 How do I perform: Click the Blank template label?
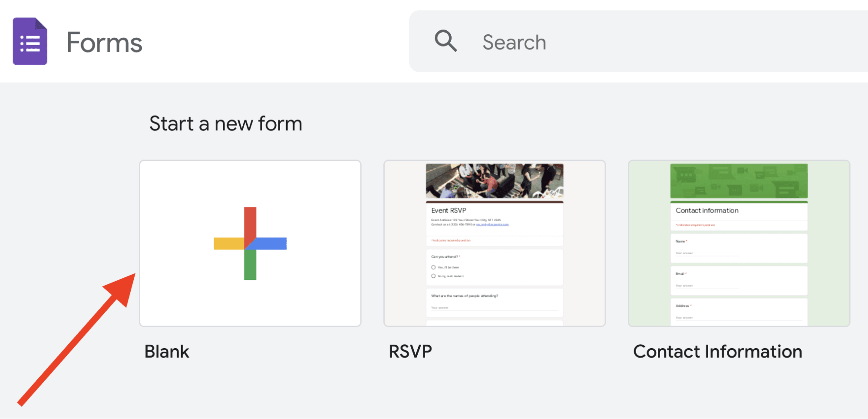(167, 351)
